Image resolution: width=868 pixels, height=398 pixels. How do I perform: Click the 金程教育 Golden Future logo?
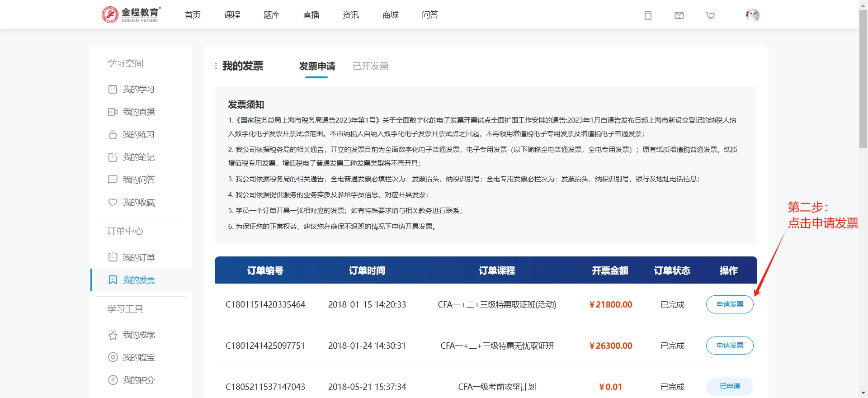click(131, 14)
